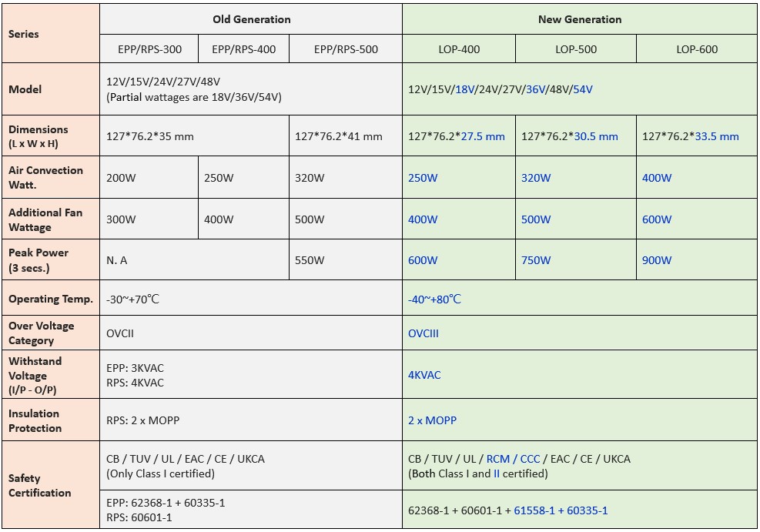Select the EPP/RPS-400 column header

[243, 49]
